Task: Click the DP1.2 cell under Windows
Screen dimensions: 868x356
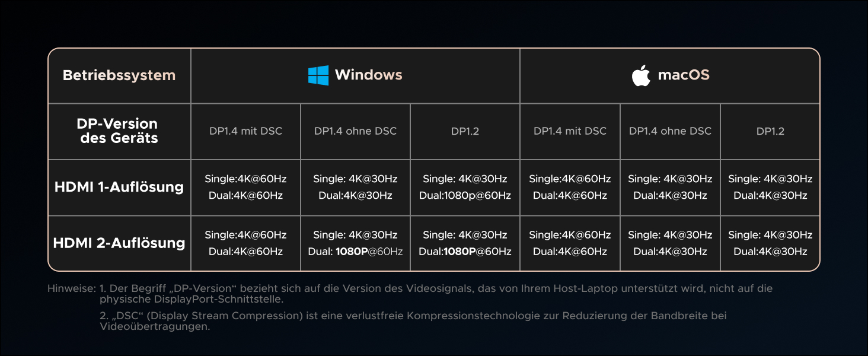Action: (x=465, y=131)
